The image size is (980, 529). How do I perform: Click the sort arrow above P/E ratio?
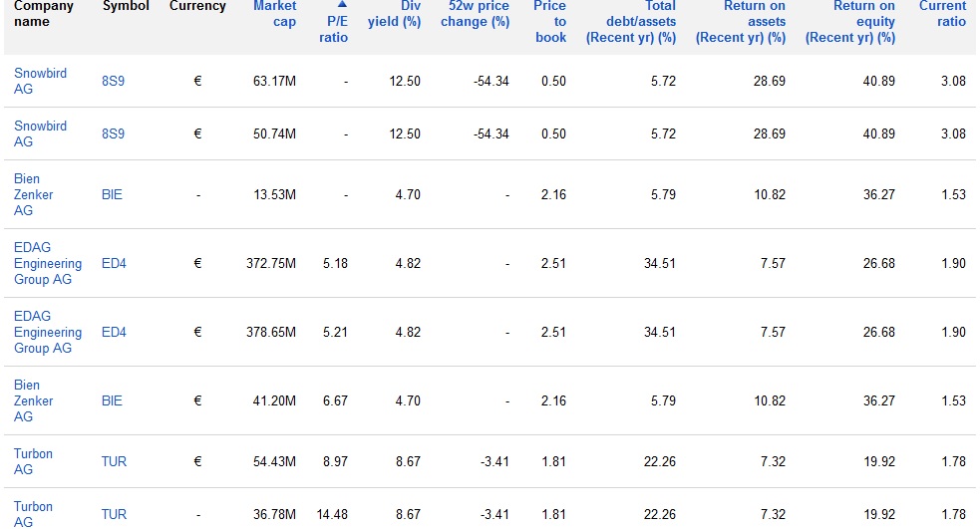342,5
